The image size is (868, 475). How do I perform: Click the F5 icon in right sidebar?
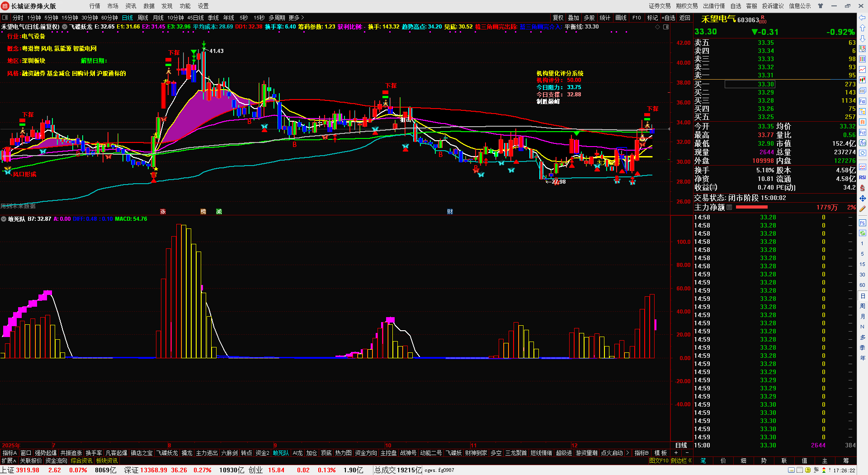point(863,223)
